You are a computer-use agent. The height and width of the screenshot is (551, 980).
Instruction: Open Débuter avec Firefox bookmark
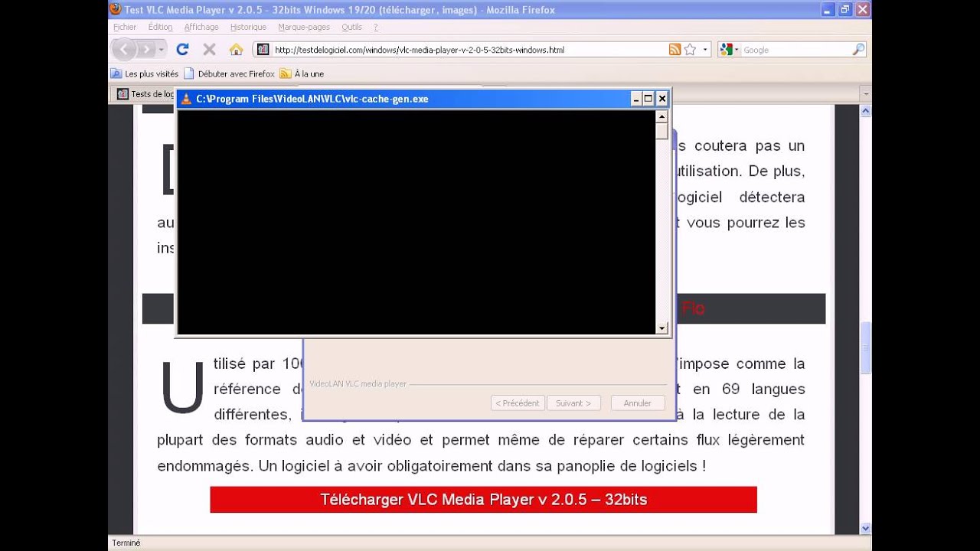[x=229, y=73]
